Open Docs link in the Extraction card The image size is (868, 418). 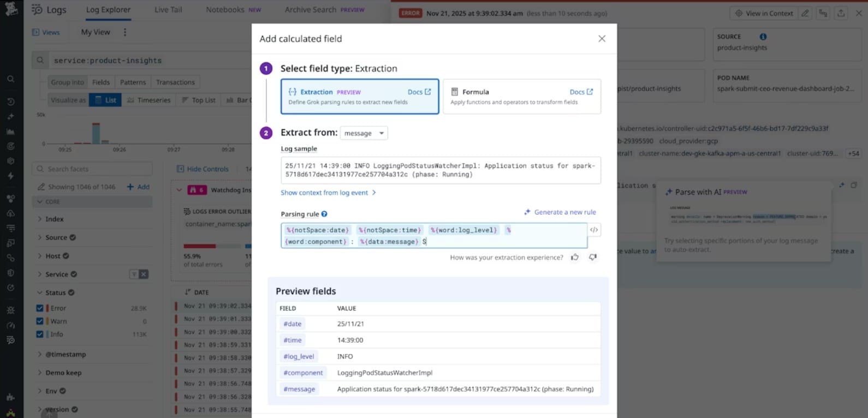419,92
